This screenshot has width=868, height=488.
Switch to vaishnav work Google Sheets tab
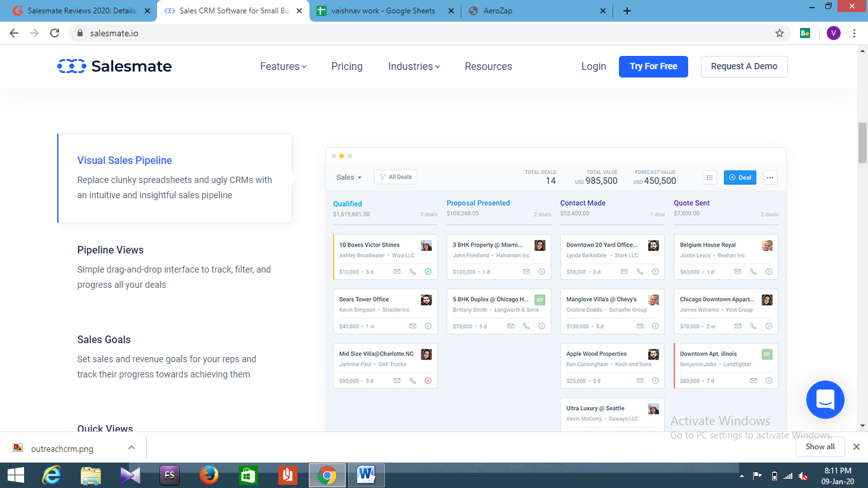tap(384, 11)
